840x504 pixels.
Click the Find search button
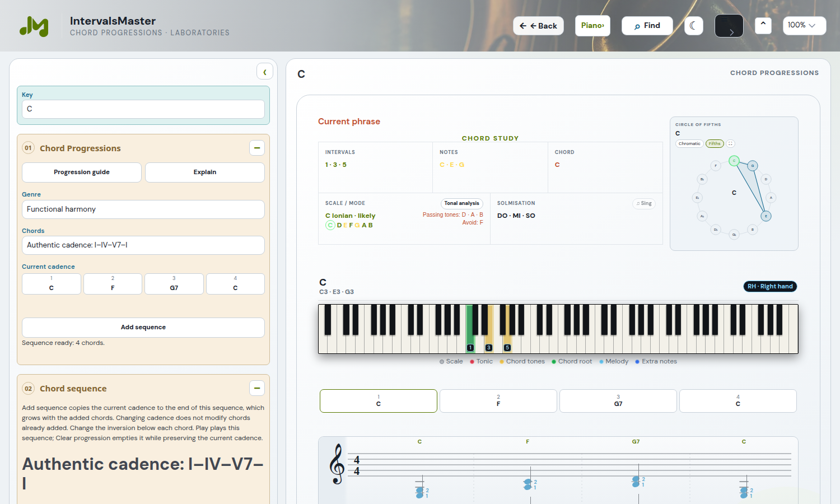[x=647, y=26]
